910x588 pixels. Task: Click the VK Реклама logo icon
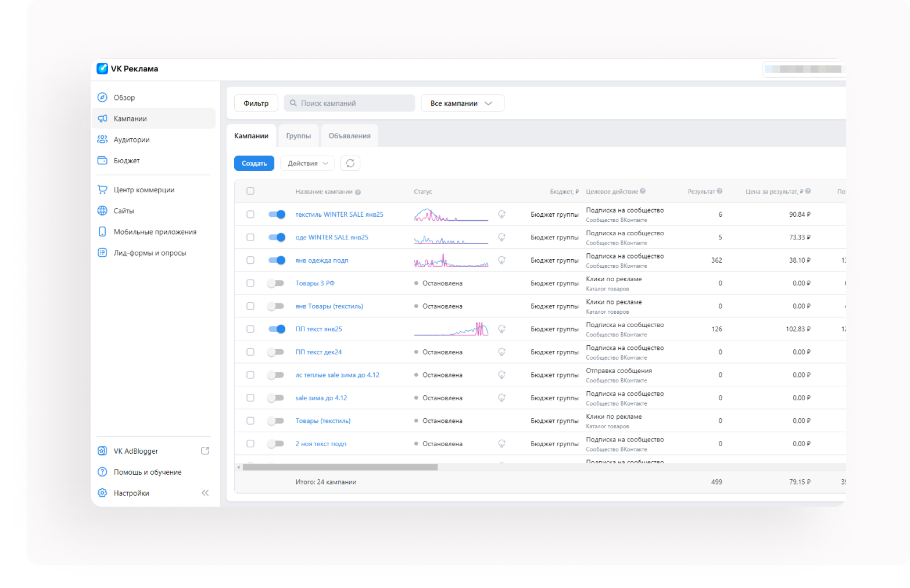tap(102, 69)
